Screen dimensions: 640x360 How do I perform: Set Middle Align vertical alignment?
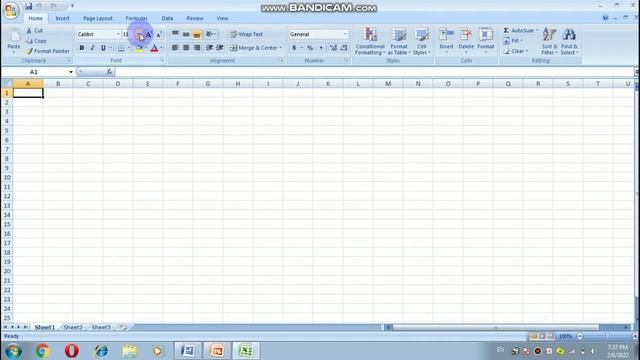tap(186, 34)
